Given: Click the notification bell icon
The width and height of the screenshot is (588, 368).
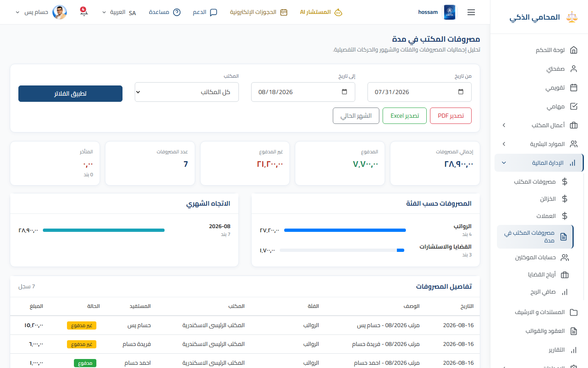Looking at the screenshot, I should [84, 12].
